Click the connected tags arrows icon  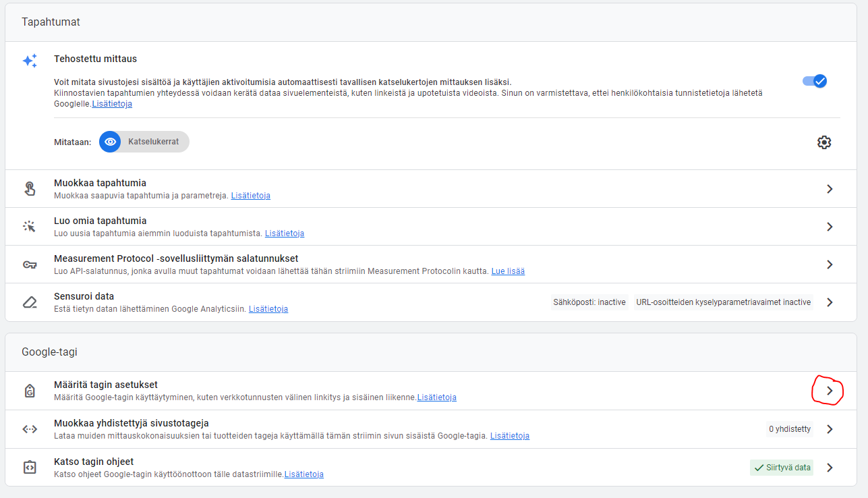pyautogui.click(x=30, y=429)
